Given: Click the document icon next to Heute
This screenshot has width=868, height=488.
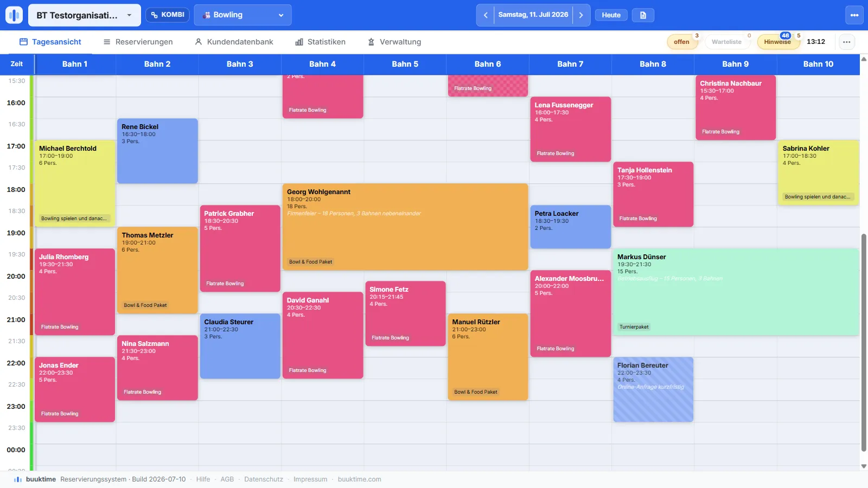Looking at the screenshot, I should (643, 15).
